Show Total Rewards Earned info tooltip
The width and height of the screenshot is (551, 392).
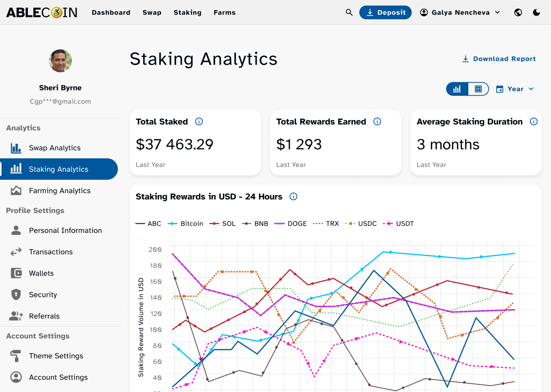click(x=377, y=122)
